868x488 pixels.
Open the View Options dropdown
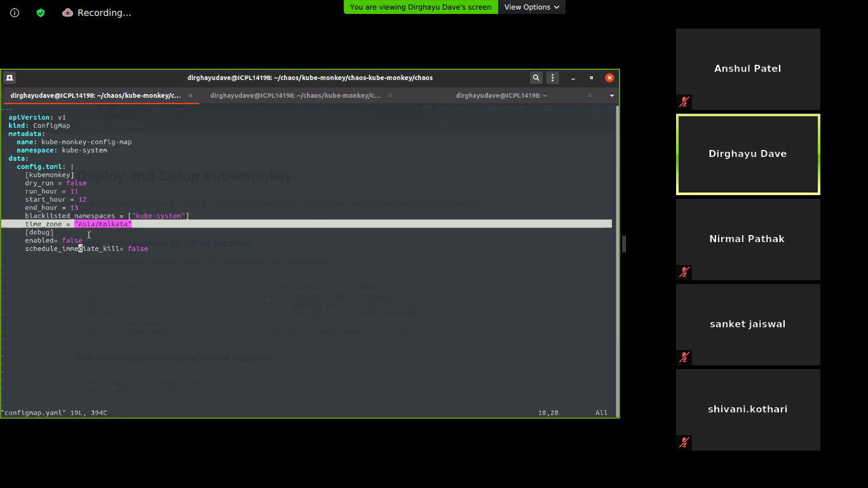pyautogui.click(x=531, y=7)
